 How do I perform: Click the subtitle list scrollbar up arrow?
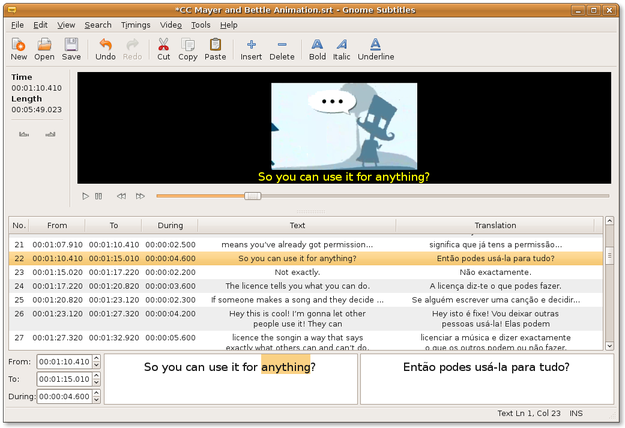tap(609, 220)
